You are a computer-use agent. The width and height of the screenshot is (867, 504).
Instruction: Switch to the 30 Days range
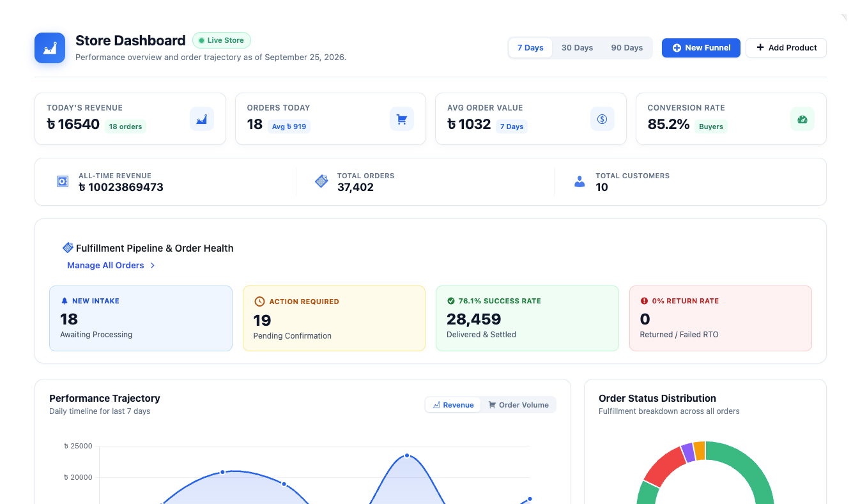(x=577, y=48)
